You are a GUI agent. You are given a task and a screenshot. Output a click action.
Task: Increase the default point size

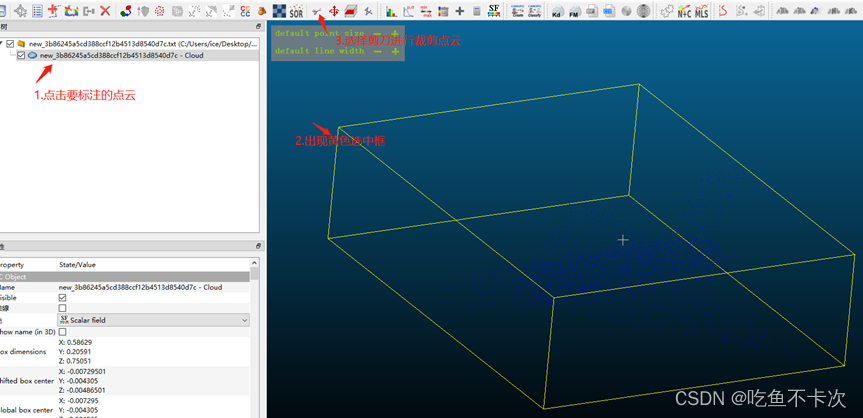click(395, 34)
